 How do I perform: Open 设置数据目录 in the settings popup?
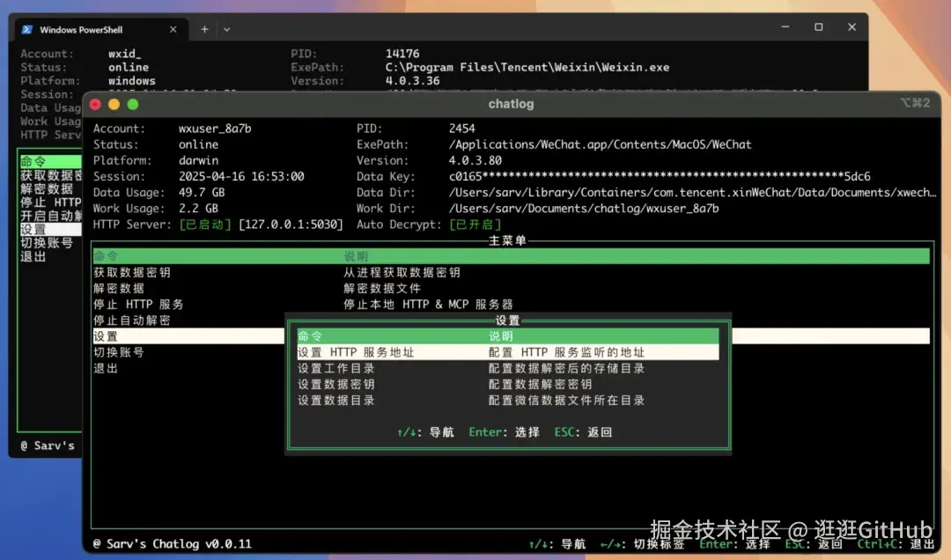(336, 400)
